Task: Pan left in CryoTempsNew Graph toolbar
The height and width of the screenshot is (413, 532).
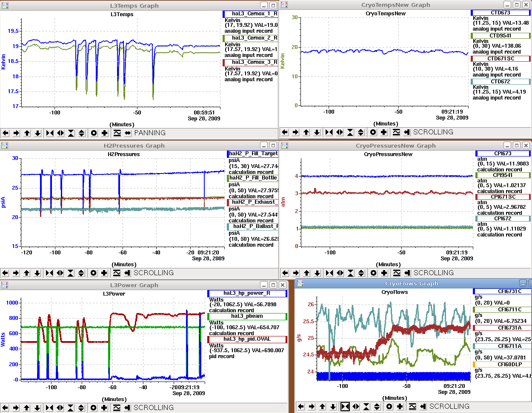Action: (285, 132)
